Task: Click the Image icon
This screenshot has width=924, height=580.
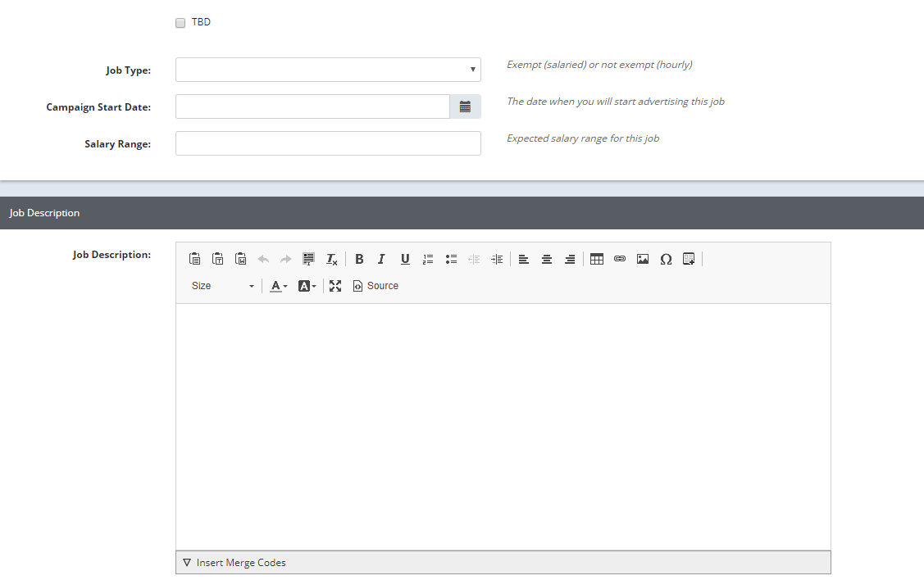Action: [x=642, y=259]
